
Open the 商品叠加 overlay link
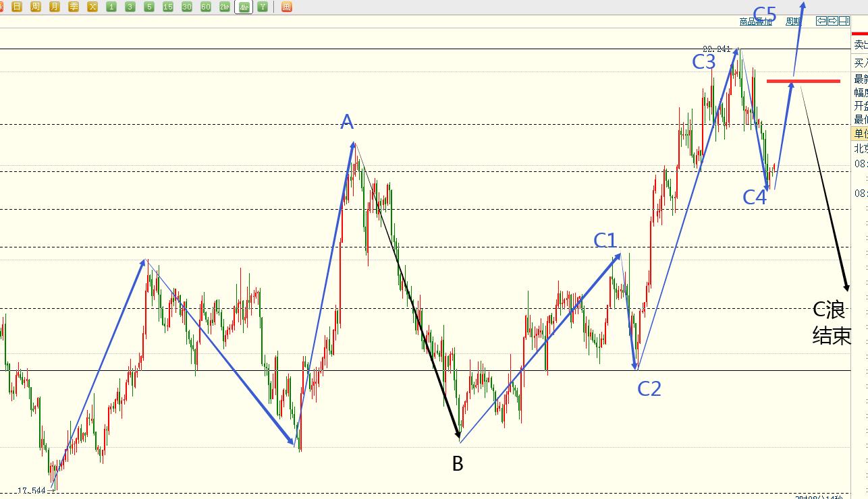click(x=755, y=22)
